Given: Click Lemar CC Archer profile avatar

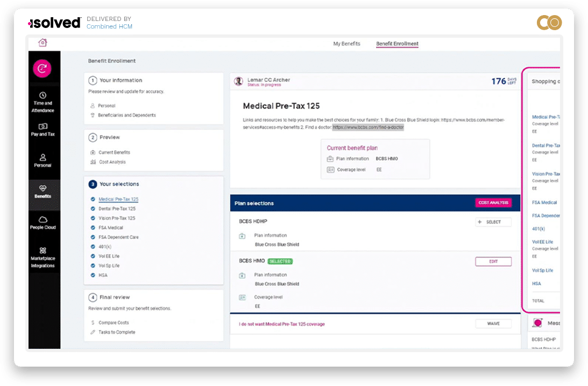Looking at the screenshot, I should (238, 81).
